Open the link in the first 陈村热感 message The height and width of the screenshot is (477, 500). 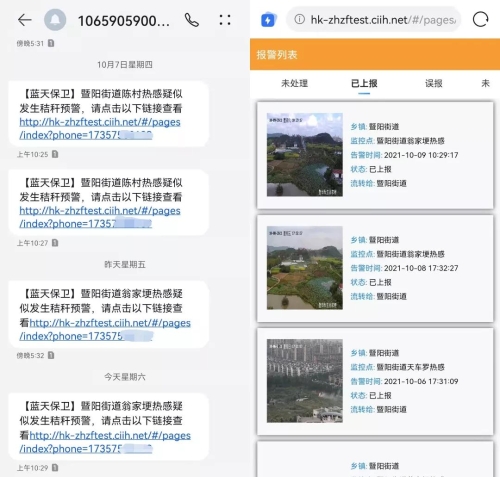pos(100,129)
